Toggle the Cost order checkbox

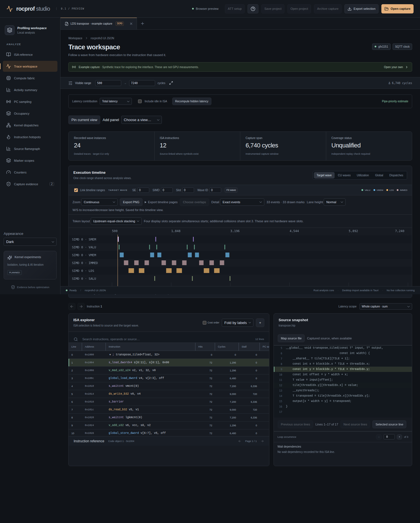pos(204,323)
